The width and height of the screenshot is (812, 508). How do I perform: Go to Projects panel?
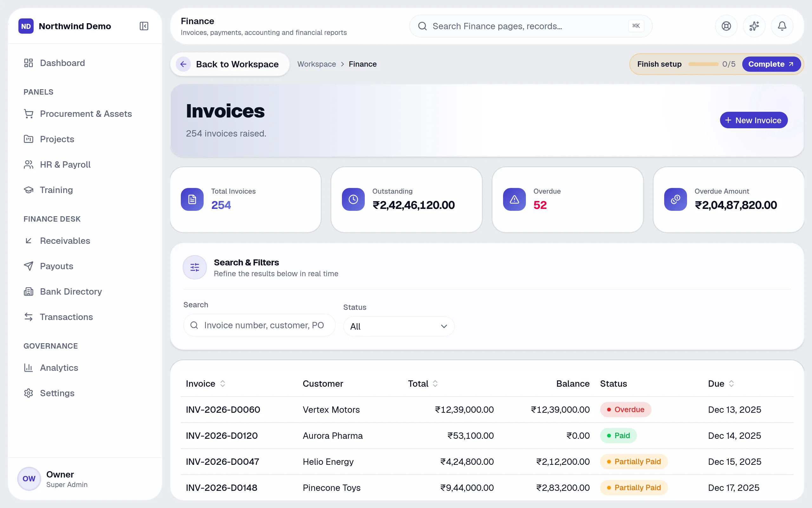tap(85, 139)
